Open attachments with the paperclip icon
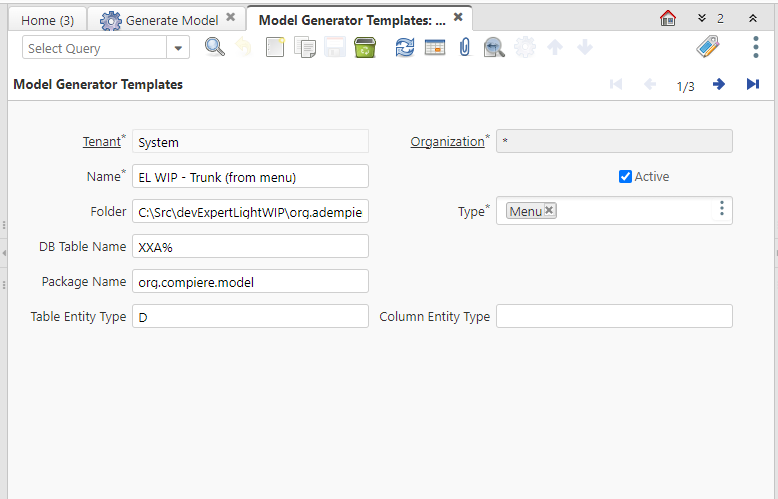Screen dimensions: 778x499 point(464,47)
